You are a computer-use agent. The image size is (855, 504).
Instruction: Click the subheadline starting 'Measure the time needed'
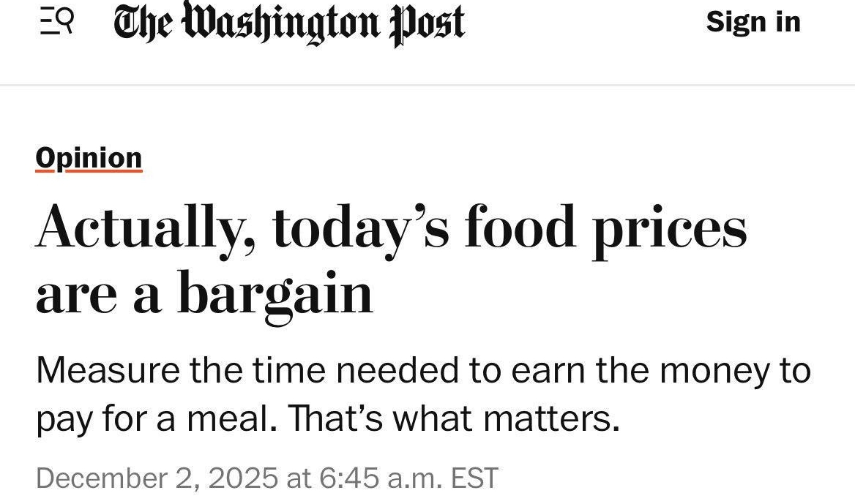tap(423, 394)
